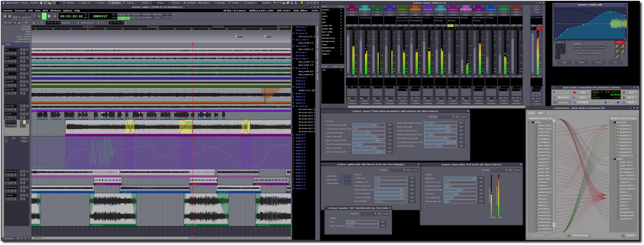Click Clear in x-fade edit window
This screenshot has height=245, width=644.
pos(564,62)
